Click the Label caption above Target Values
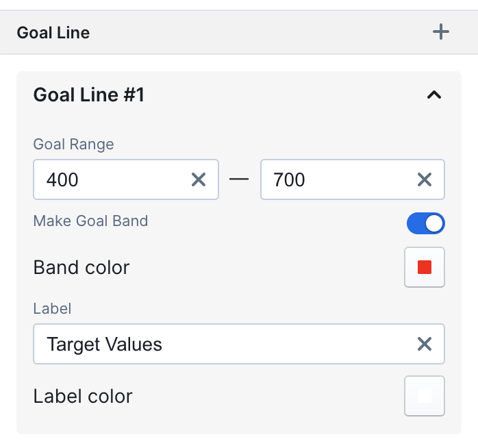Screen dimensions: 478x448 pos(52,308)
